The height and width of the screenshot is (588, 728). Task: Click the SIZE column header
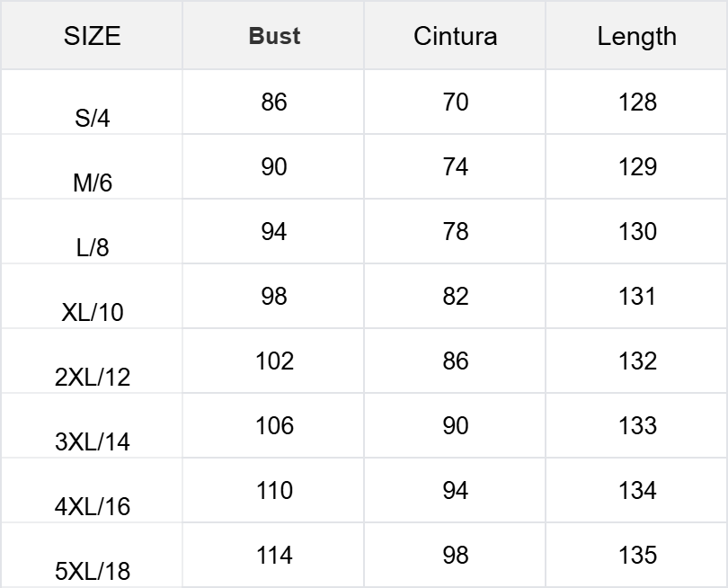pyautogui.click(x=92, y=36)
